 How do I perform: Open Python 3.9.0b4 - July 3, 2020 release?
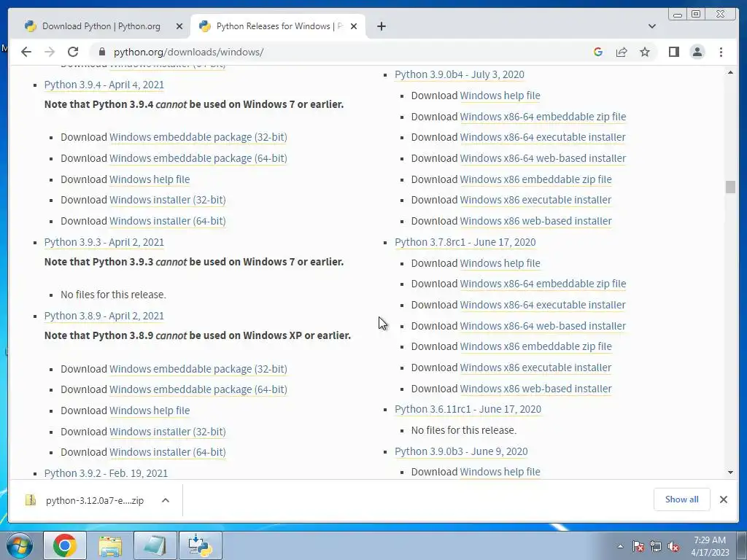click(460, 74)
